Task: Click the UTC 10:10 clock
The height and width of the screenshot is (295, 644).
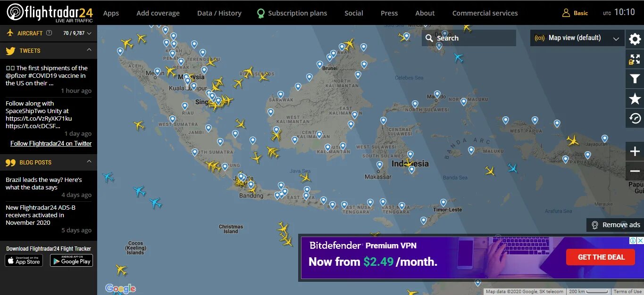Action: 619,13
